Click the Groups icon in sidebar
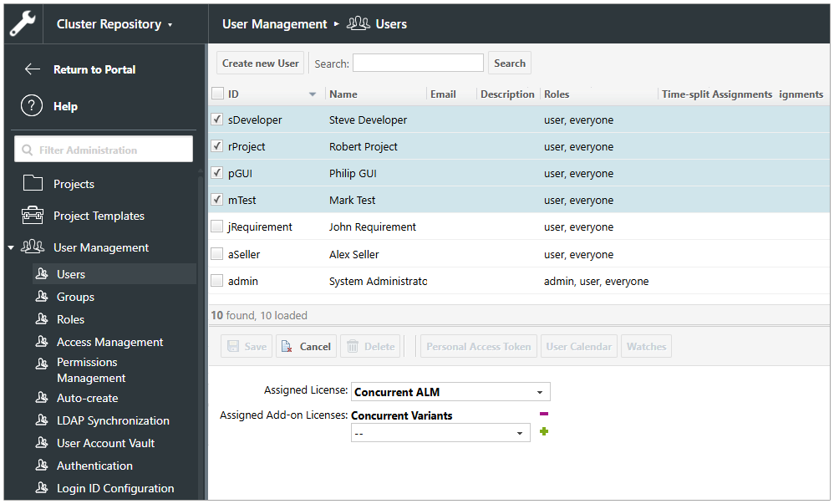The width and height of the screenshot is (834, 504). (x=42, y=297)
